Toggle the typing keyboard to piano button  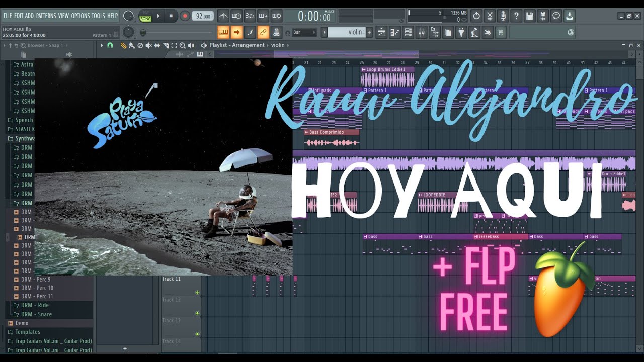223,33
